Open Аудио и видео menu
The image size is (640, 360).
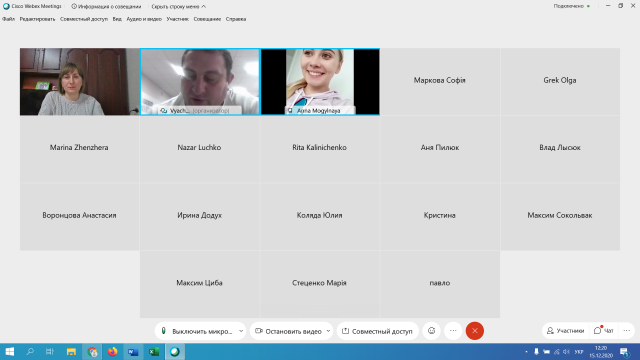tap(144, 19)
